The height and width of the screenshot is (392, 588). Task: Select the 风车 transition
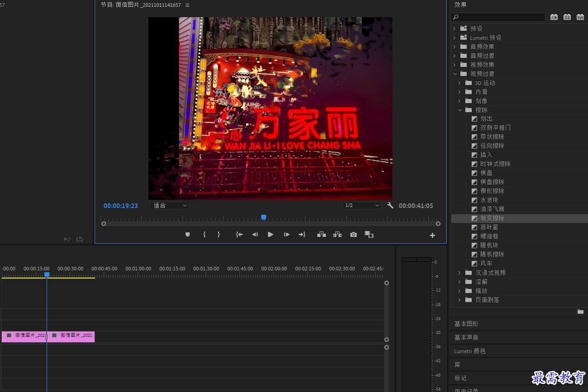[x=486, y=264]
